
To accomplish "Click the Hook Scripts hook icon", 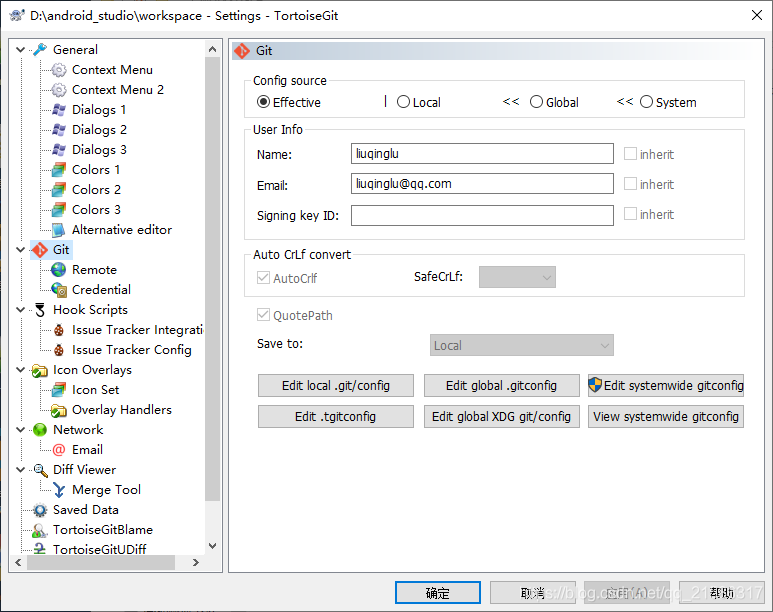I will point(40,310).
